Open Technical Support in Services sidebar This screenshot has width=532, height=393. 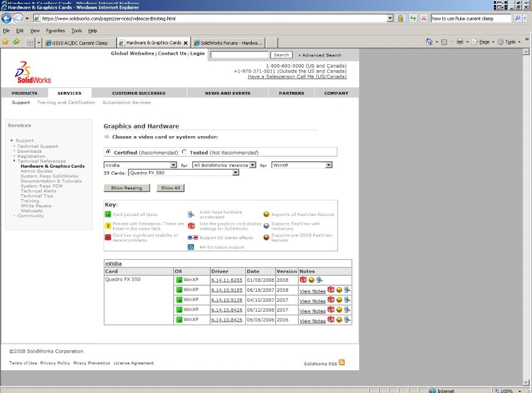(x=38, y=146)
